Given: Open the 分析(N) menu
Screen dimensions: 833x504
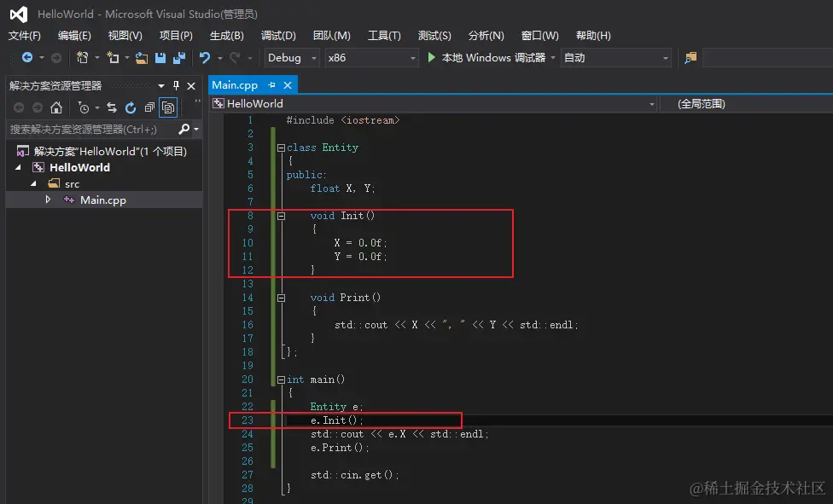Looking at the screenshot, I should point(486,36).
